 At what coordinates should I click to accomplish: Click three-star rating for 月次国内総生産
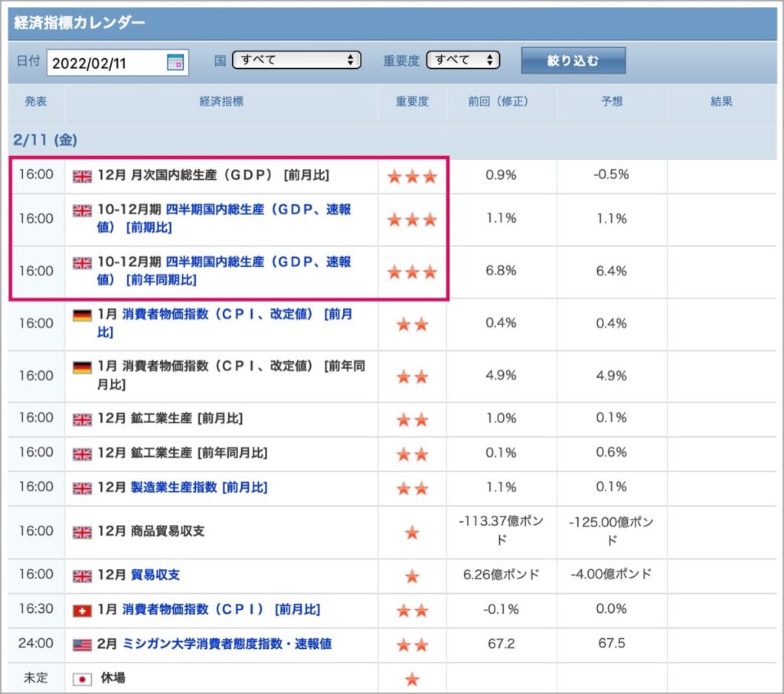(x=412, y=177)
